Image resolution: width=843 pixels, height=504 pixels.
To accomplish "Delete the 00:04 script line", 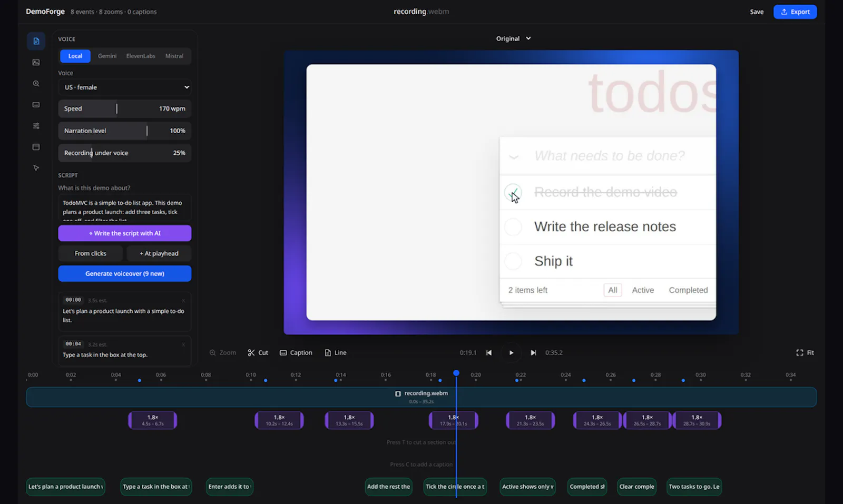I will point(183,344).
